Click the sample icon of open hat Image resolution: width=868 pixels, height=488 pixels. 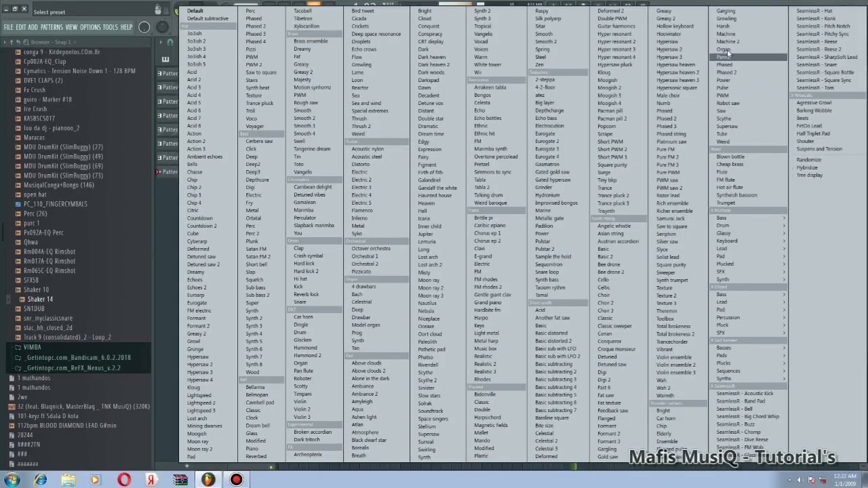click(19, 195)
